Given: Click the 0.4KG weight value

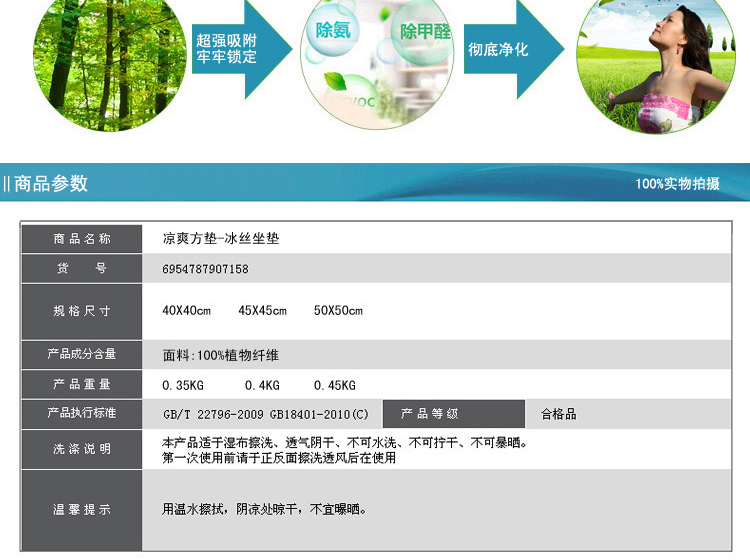Looking at the screenshot, I should 262,385.
